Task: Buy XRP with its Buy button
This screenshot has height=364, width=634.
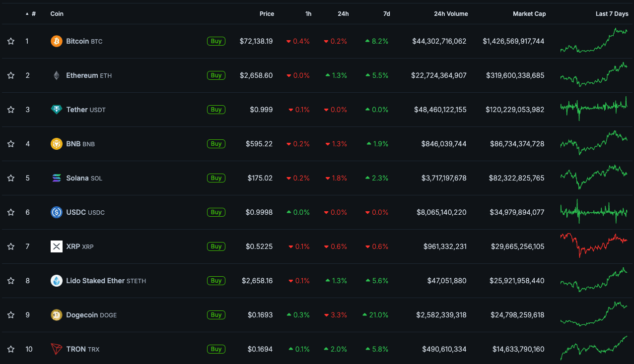Action: [x=216, y=246]
